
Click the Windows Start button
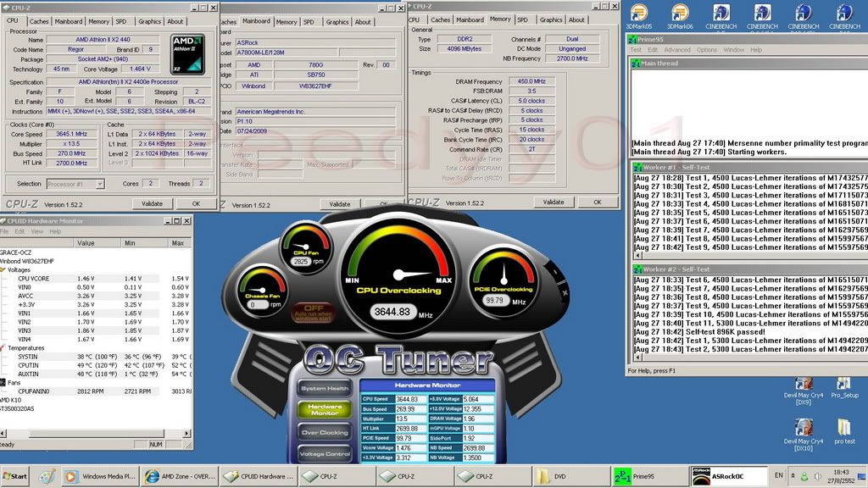click(x=15, y=476)
